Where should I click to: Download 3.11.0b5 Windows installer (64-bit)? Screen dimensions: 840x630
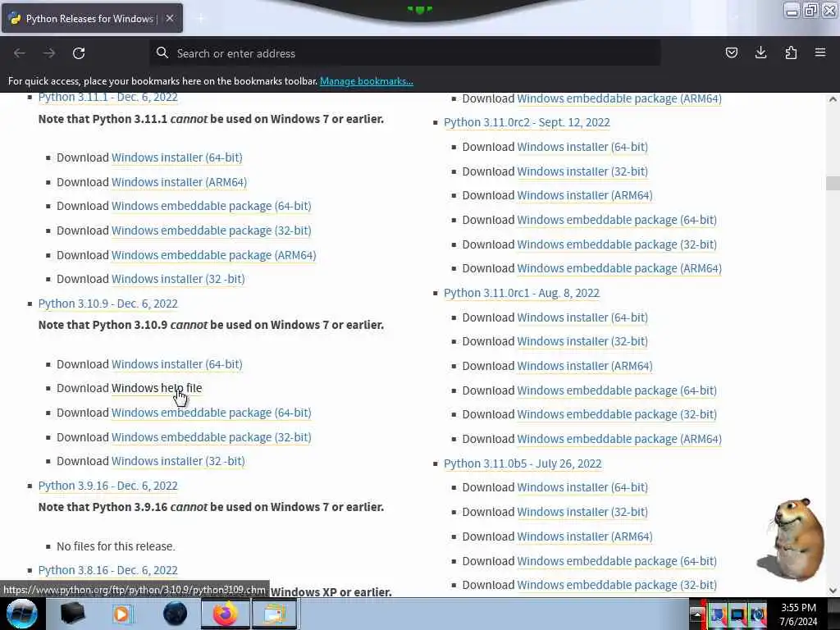582,487
